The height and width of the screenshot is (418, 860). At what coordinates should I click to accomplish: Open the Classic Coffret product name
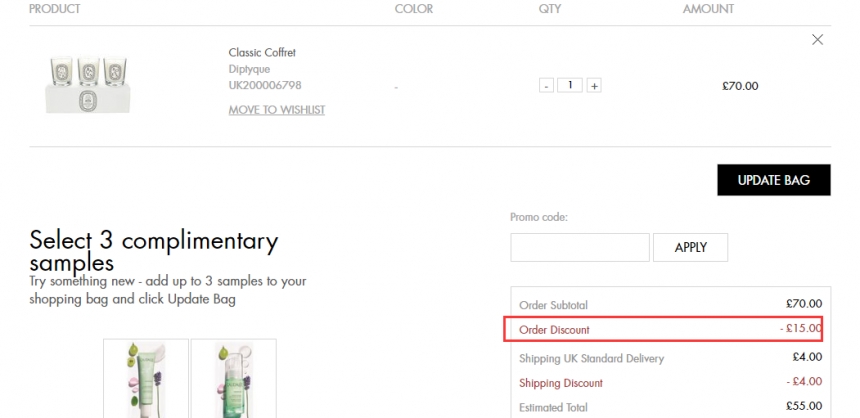(x=262, y=52)
